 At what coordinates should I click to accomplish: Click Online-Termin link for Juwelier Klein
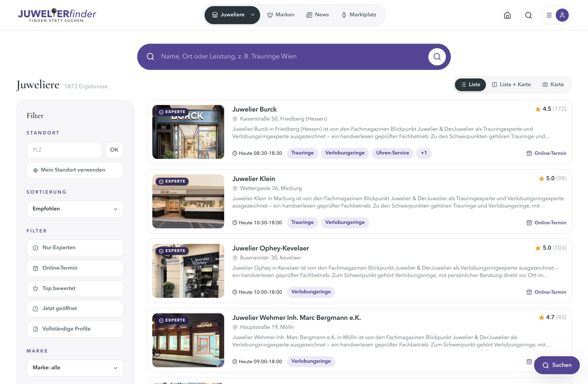(546, 223)
